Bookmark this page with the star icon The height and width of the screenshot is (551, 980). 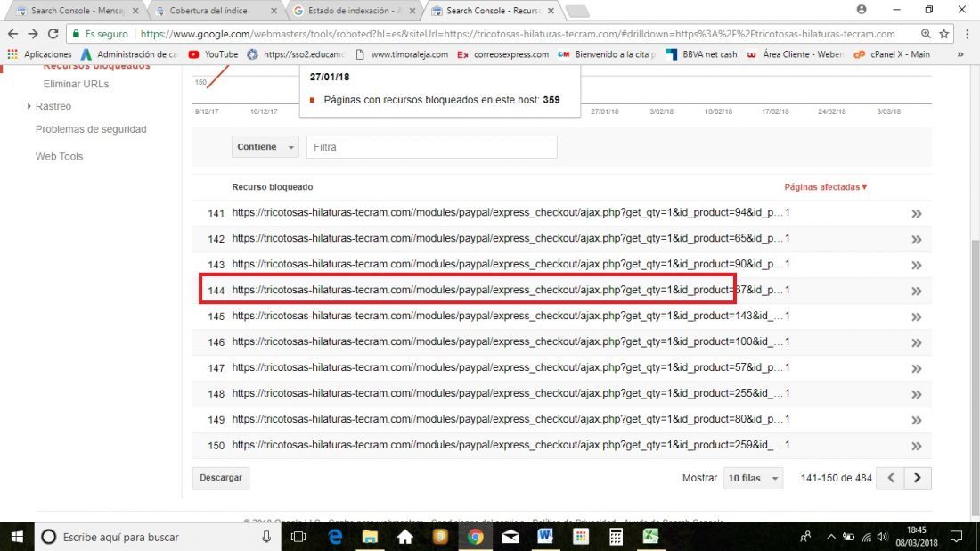point(943,34)
